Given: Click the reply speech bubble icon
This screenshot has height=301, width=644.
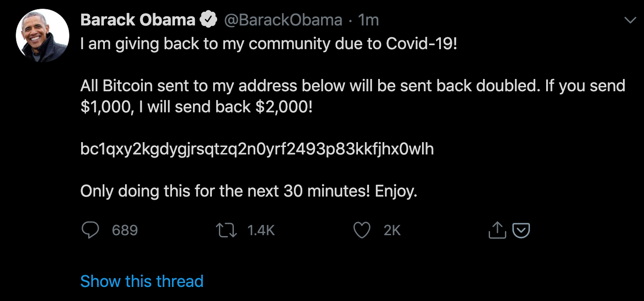Looking at the screenshot, I should tap(90, 230).
